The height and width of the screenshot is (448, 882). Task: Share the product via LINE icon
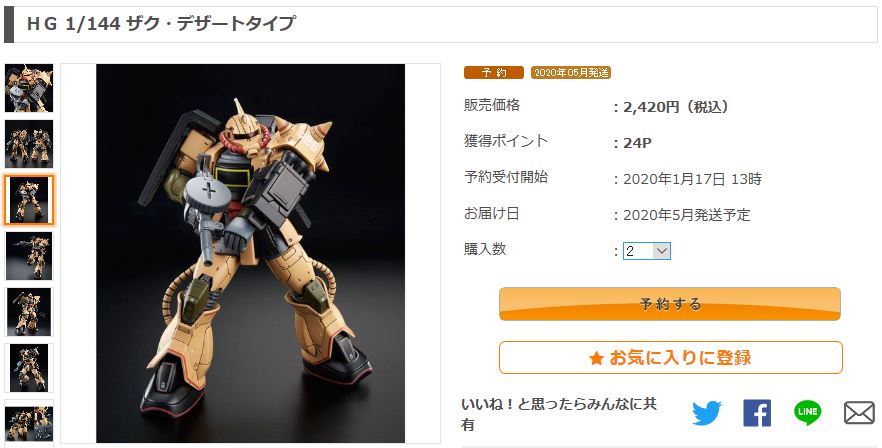808,413
